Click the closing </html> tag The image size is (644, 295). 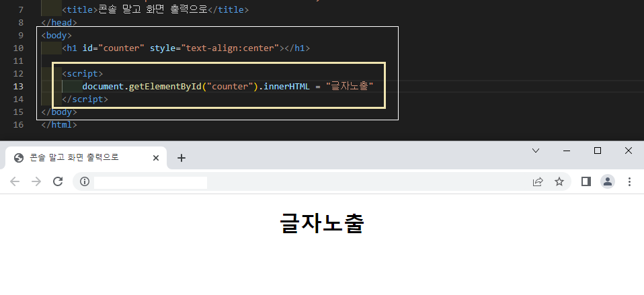[58, 124]
